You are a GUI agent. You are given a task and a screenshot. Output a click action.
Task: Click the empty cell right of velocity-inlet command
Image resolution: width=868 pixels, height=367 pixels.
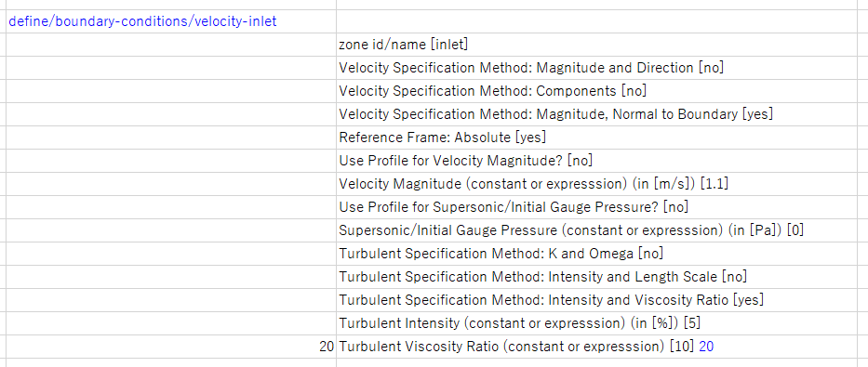[x=602, y=21]
